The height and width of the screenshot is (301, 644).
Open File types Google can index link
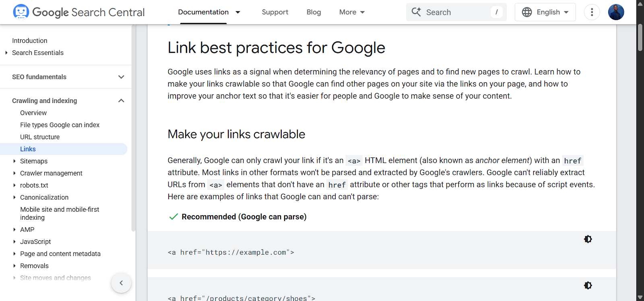point(60,125)
